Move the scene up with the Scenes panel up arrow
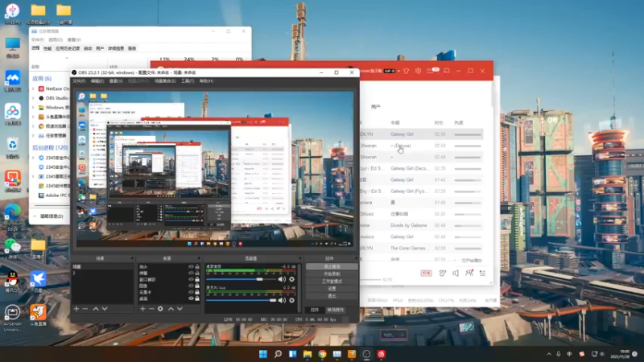 (96, 309)
